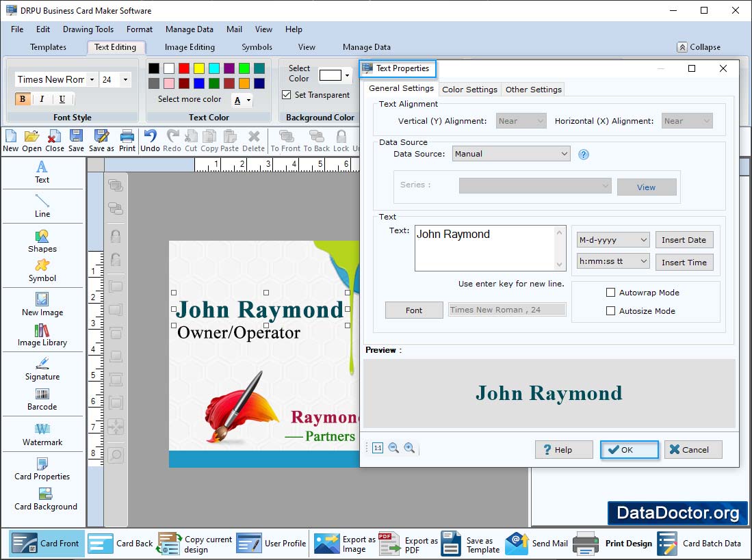Click the Open file icon
Viewport: 752px width, 560px height.
pos(31,141)
